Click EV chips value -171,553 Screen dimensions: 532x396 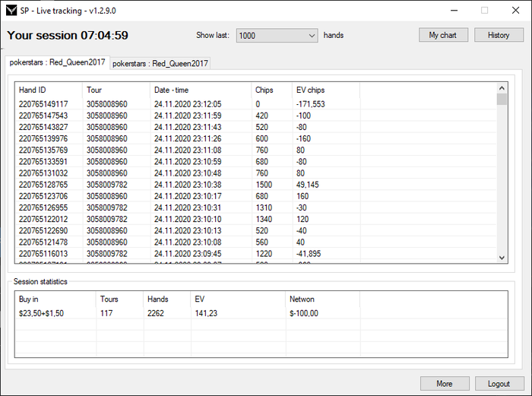pyautogui.click(x=310, y=104)
